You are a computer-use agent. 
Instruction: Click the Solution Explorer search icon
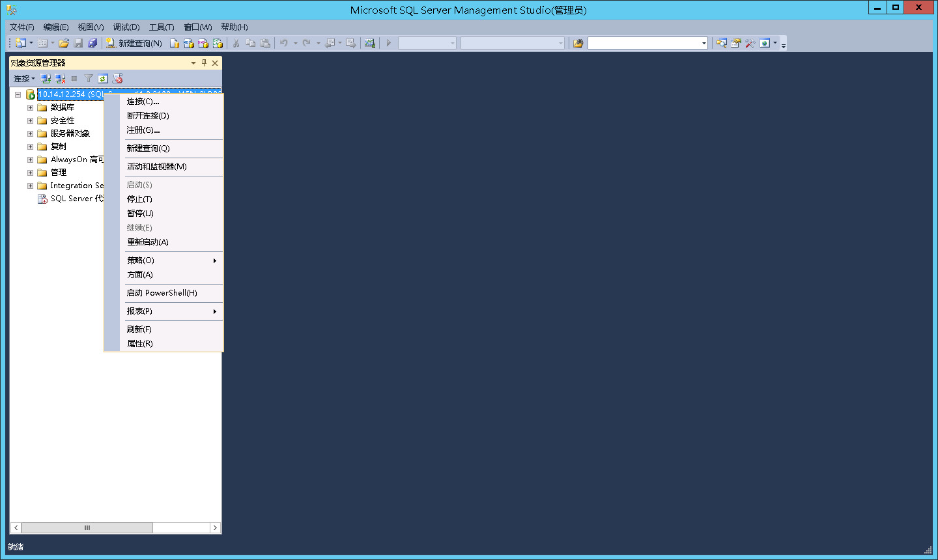(x=722, y=43)
